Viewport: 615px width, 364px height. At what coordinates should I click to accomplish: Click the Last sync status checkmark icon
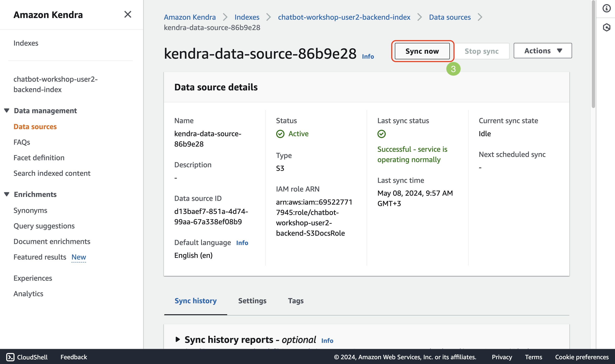(381, 134)
